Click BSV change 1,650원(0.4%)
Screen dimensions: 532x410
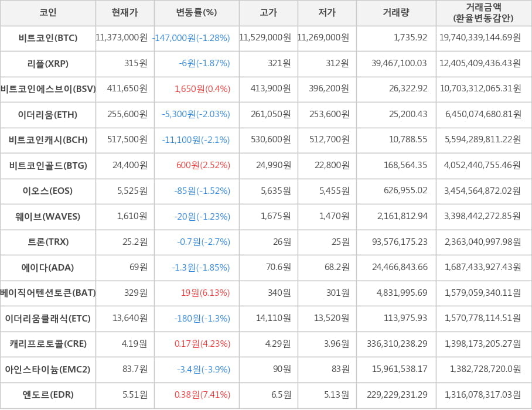coord(202,89)
